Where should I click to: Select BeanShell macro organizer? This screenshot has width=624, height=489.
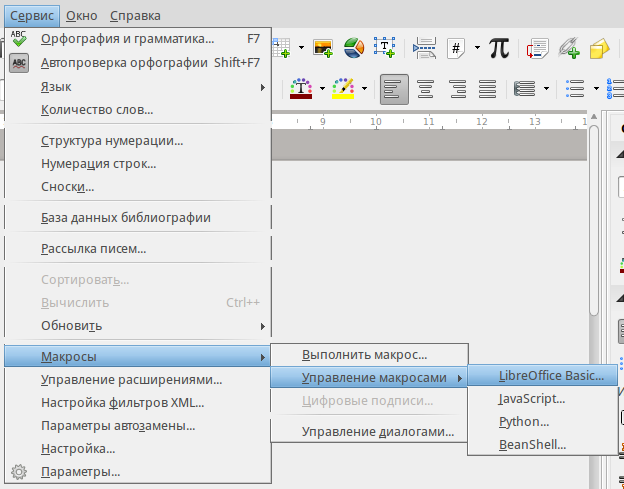[x=543, y=445]
